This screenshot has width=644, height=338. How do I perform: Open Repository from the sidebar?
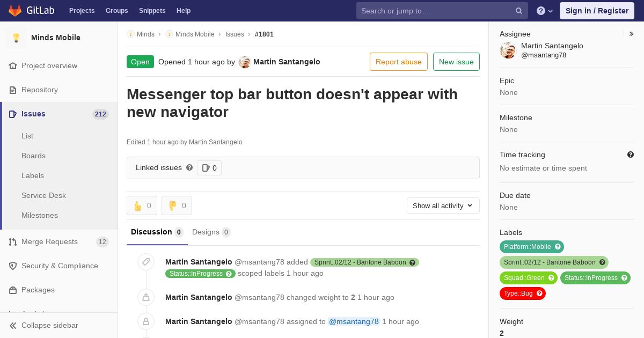pyautogui.click(x=40, y=90)
